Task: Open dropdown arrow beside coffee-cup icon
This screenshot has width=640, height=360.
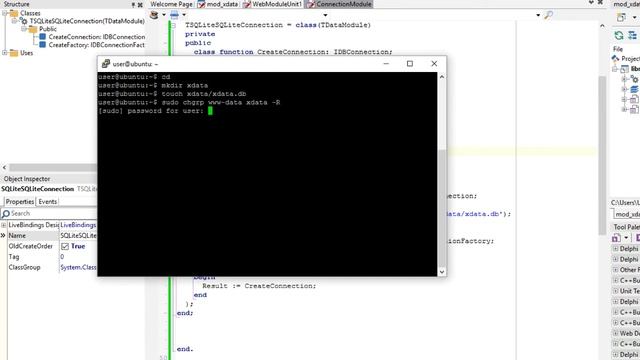Action: pyautogui.click(x=164, y=15)
